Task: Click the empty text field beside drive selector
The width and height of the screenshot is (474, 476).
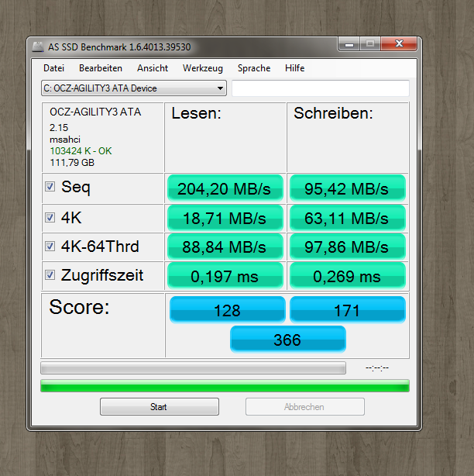Action: coord(321,88)
